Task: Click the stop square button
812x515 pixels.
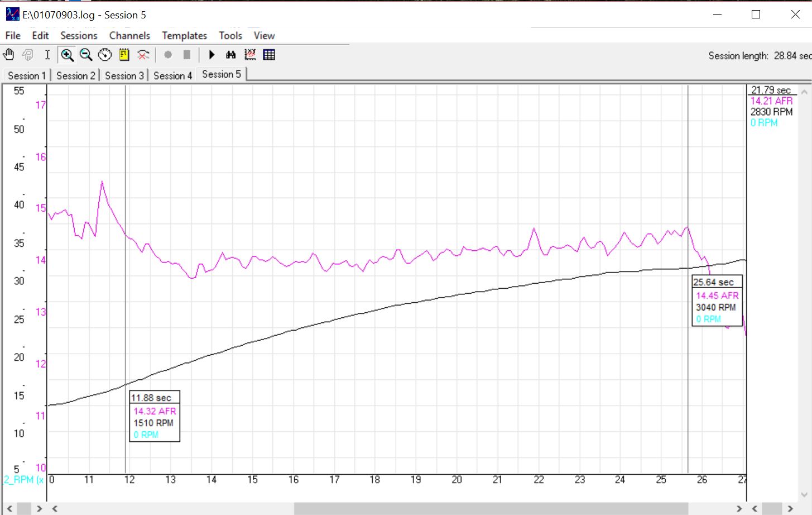Action: click(x=187, y=55)
